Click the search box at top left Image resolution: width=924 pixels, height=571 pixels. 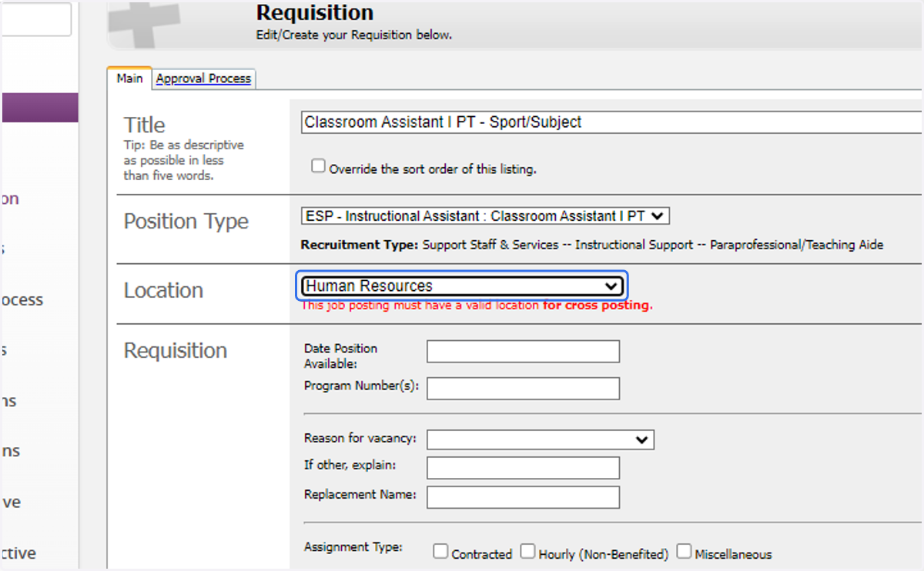pos(36,19)
